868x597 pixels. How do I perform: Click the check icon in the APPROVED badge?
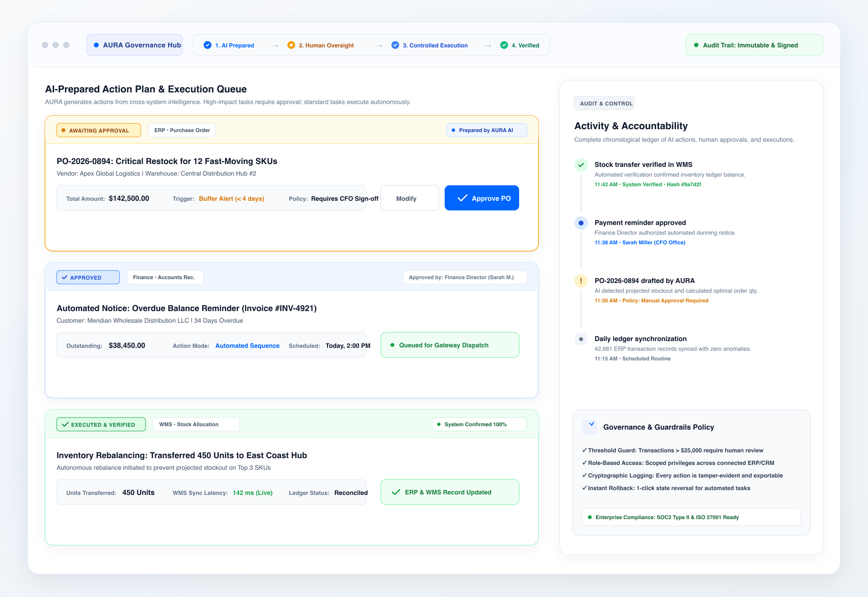click(64, 277)
